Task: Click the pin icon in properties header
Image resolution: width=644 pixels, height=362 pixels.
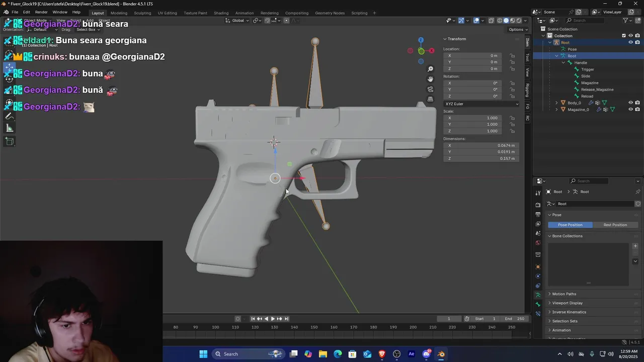Action: coord(638,192)
